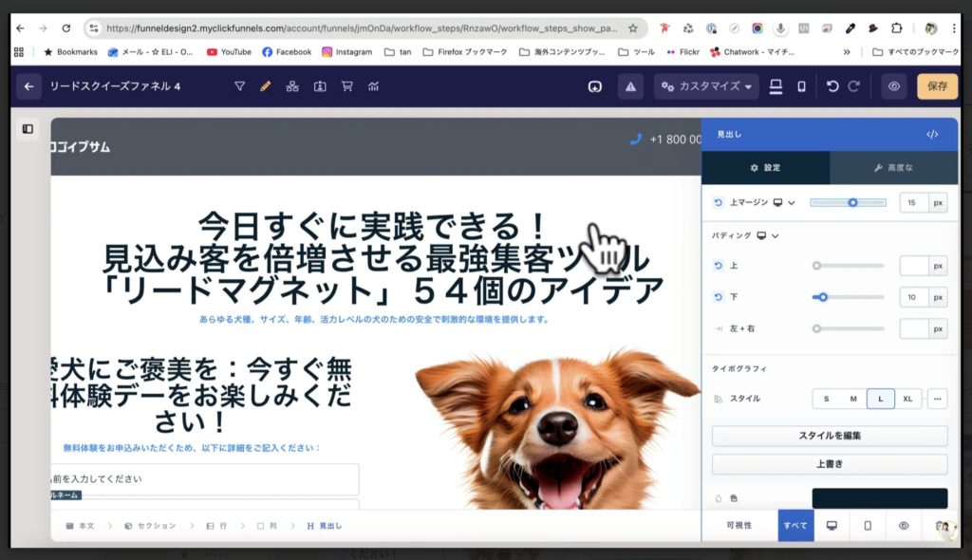Open the funnel filter icon
The image size is (972, 560).
pos(239,85)
